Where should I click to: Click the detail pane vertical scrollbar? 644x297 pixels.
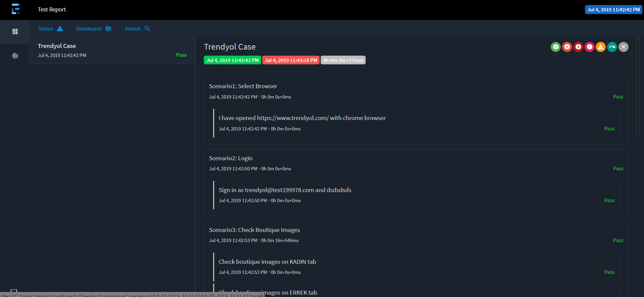pyautogui.click(x=638, y=85)
